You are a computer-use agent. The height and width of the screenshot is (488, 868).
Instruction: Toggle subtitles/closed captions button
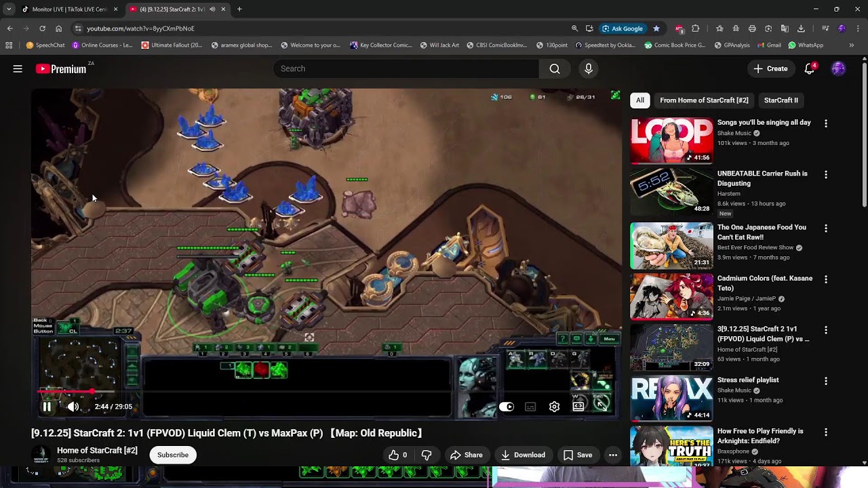[x=530, y=407]
